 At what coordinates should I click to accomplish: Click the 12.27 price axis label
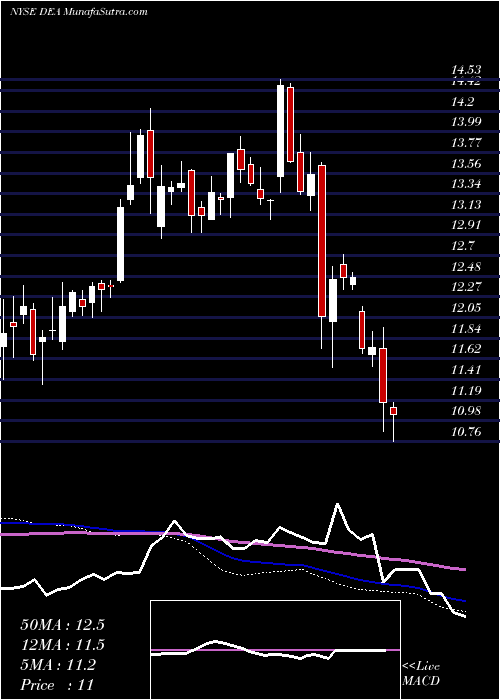coord(466,287)
